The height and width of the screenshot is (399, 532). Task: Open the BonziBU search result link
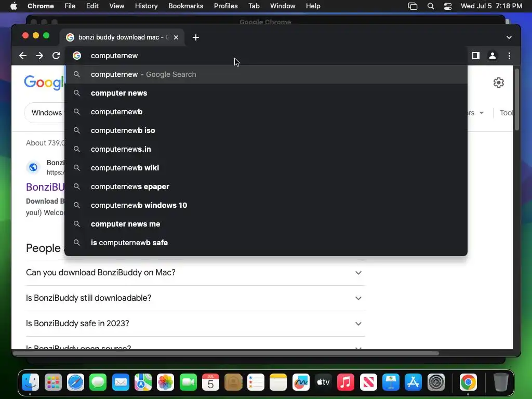pos(45,187)
